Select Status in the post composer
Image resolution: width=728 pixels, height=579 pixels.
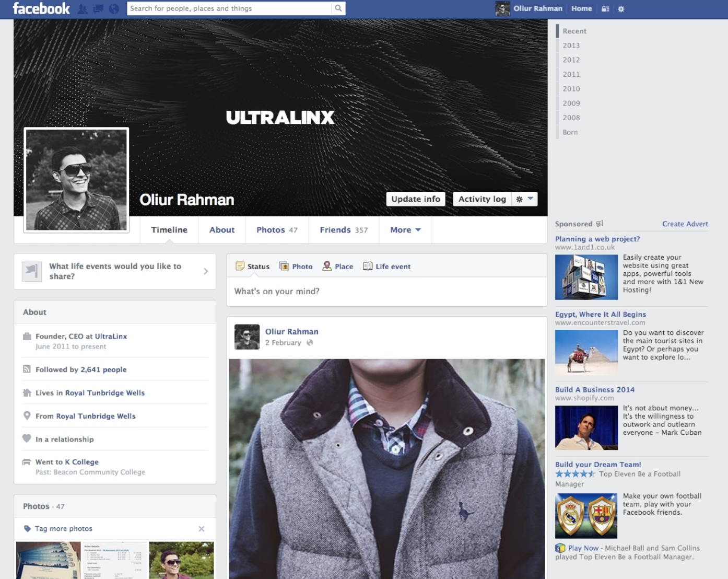coord(253,267)
